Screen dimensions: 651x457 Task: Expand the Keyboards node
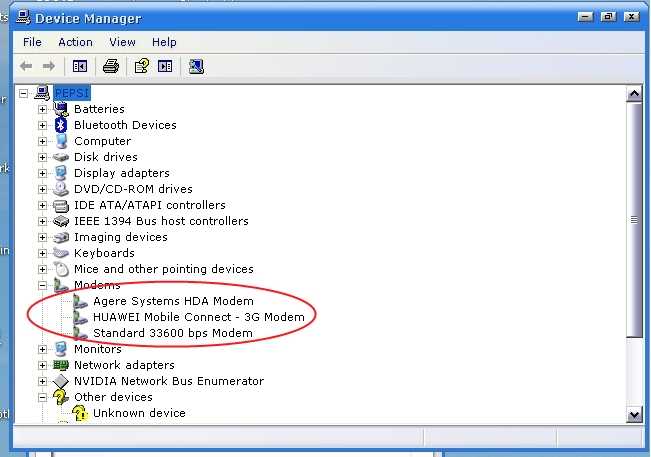[x=42, y=253]
